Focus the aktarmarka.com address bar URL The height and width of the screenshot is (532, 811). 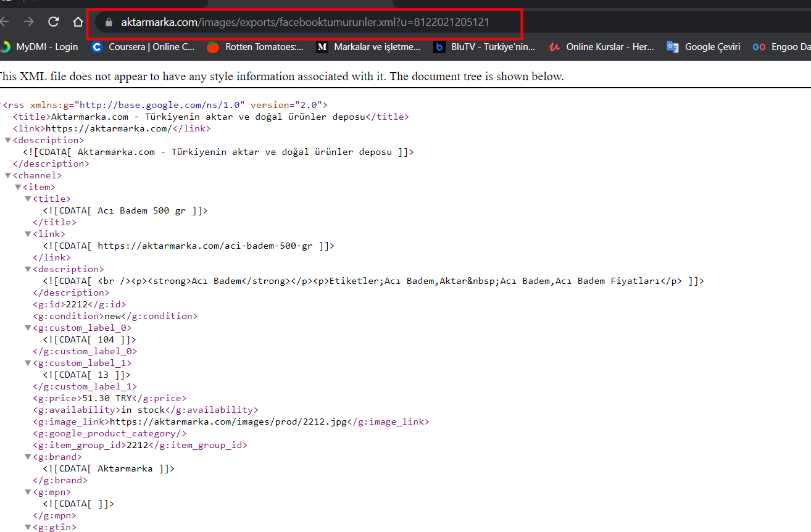(x=305, y=22)
